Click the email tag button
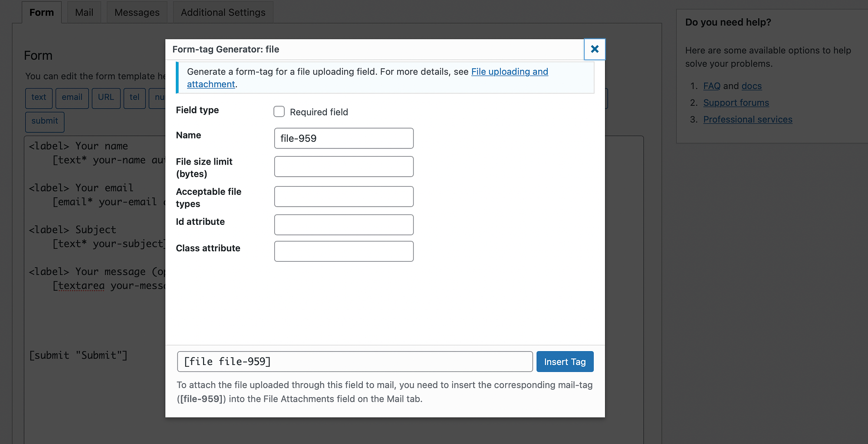Screen dimensions: 868x444 coord(72,98)
